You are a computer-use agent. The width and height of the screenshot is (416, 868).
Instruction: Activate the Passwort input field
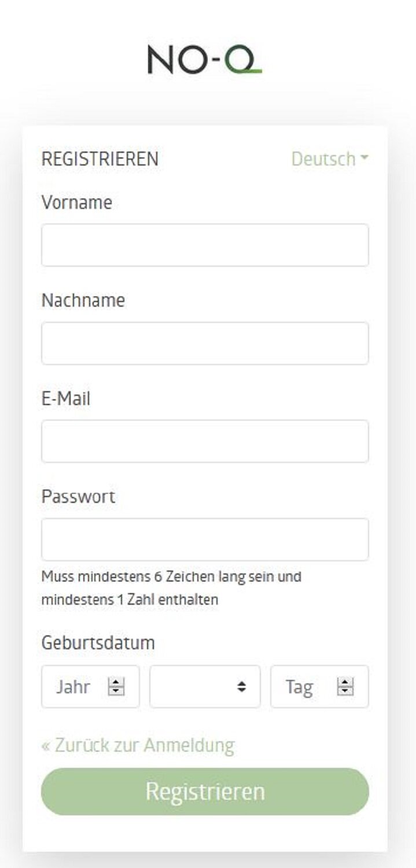pos(205,539)
